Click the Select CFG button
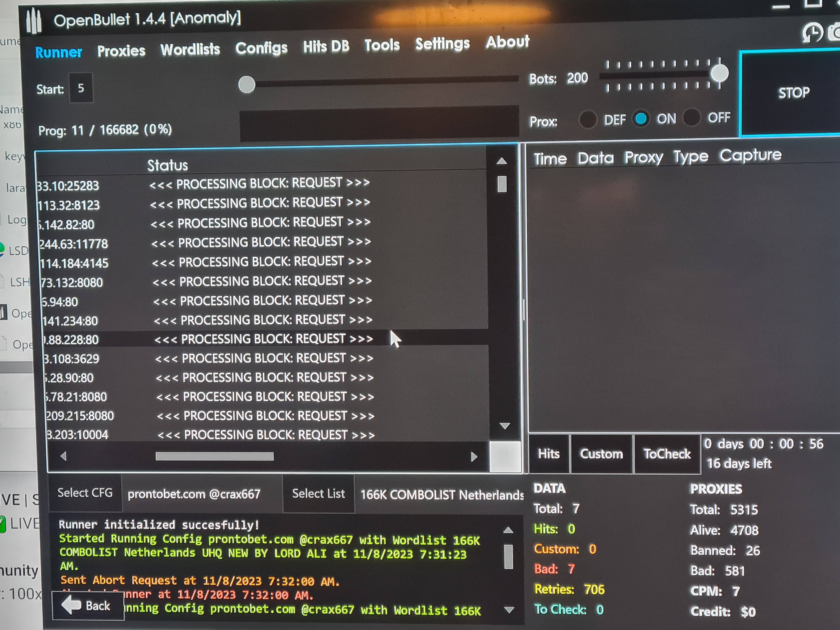Screen dimensions: 840x630 (85, 493)
